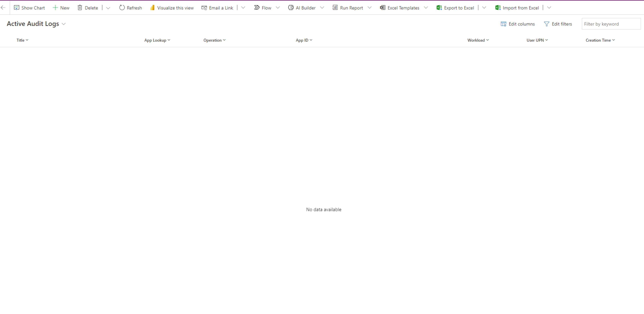
Task: Open Edit filters
Action: (558, 24)
